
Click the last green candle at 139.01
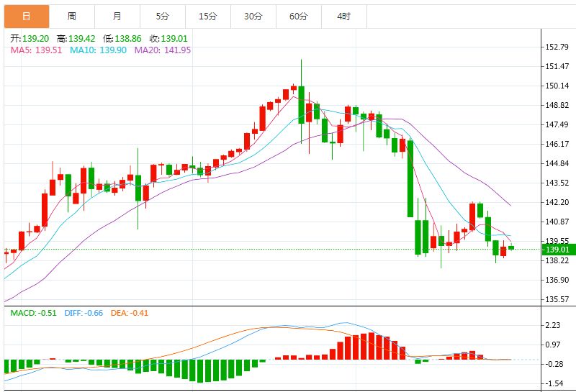pos(511,247)
